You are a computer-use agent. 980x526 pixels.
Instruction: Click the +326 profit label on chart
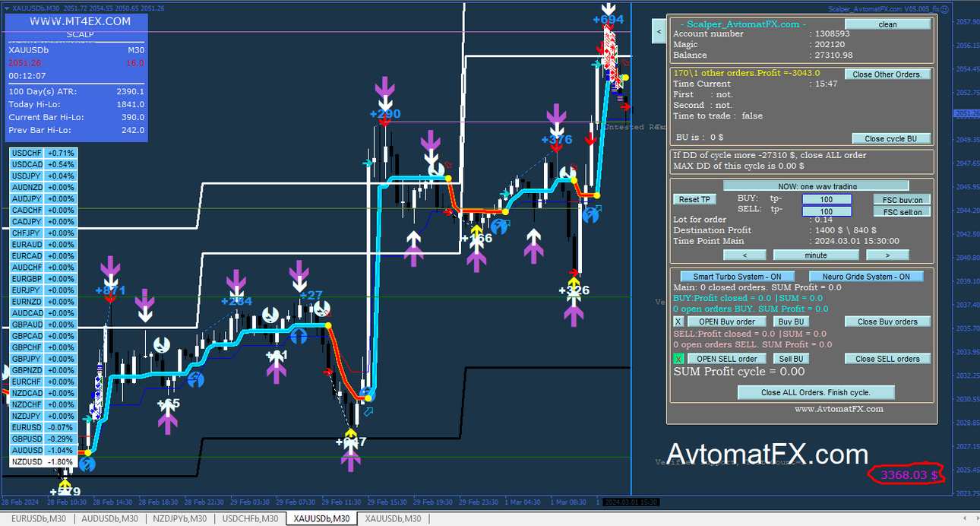click(x=574, y=290)
